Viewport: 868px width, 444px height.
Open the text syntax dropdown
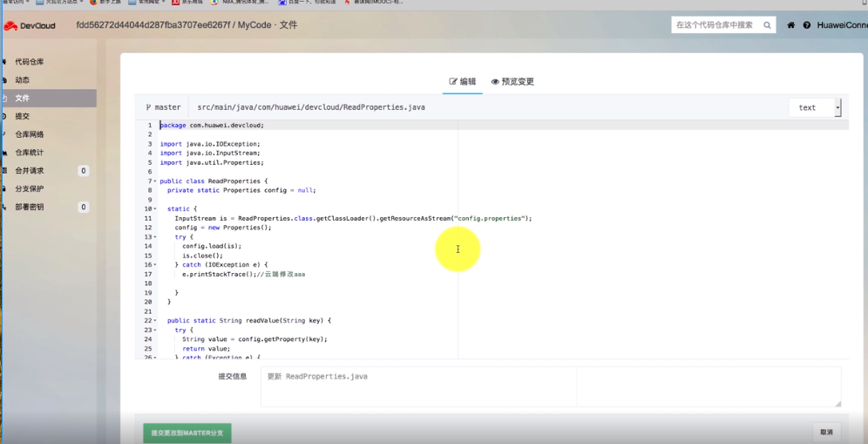(x=815, y=107)
